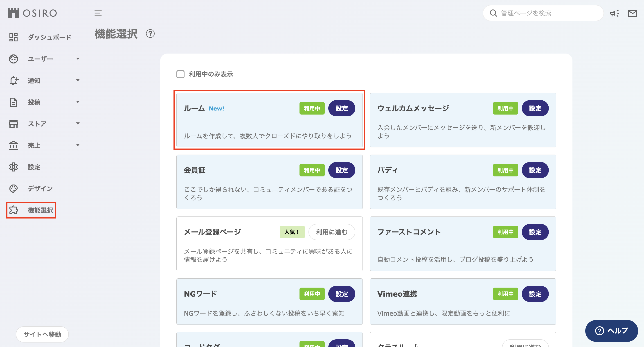Click the ルームを作成して description text
This screenshot has height=347, width=644.
coord(268,136)
